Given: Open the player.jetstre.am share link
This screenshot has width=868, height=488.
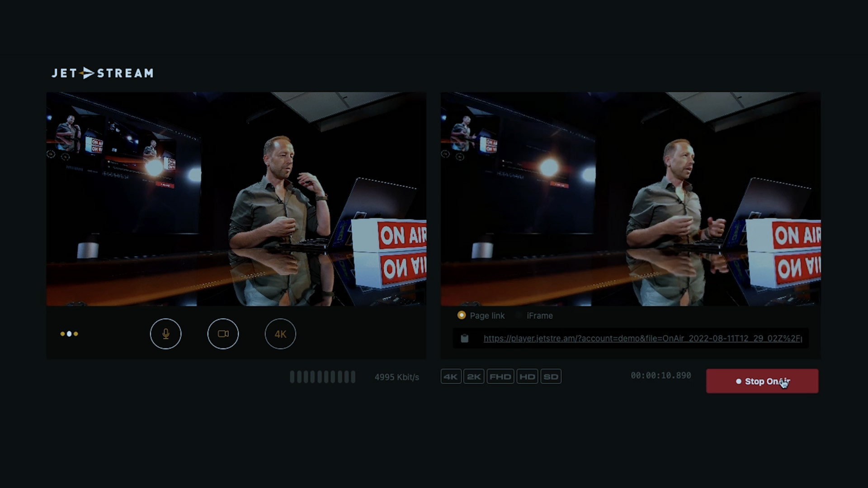Looking at the screenshot, I should click(x=644, y=339).
